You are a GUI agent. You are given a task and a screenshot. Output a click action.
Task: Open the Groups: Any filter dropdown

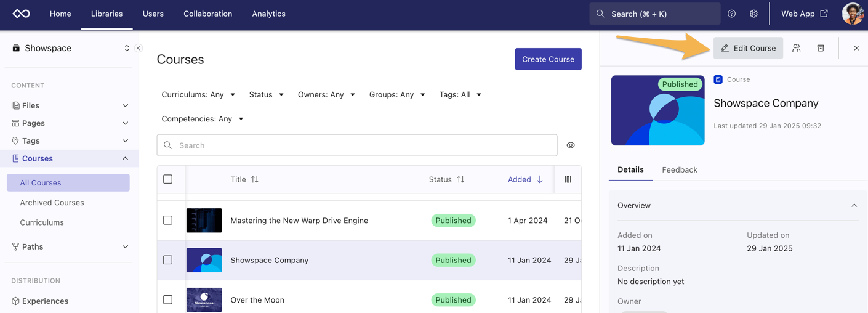[397, 95]
